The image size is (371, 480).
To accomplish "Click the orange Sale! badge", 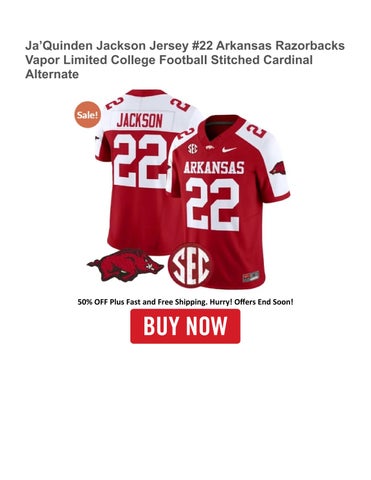I will [x=87, y=115].
